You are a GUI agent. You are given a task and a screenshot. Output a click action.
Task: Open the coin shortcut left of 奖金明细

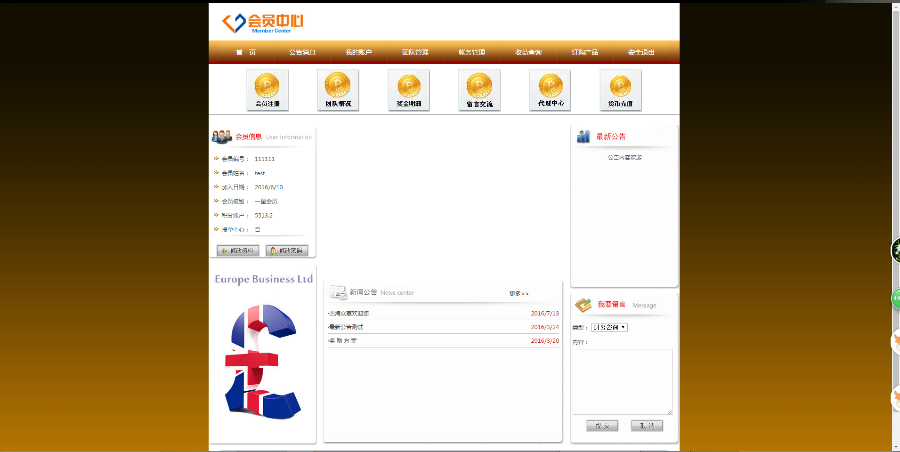(338, 90)
